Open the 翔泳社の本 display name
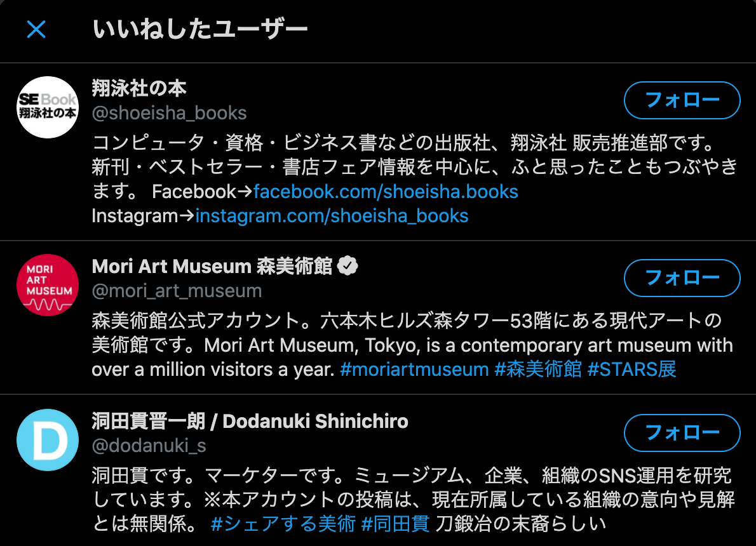Screen dimensions: 756x546 139,88
